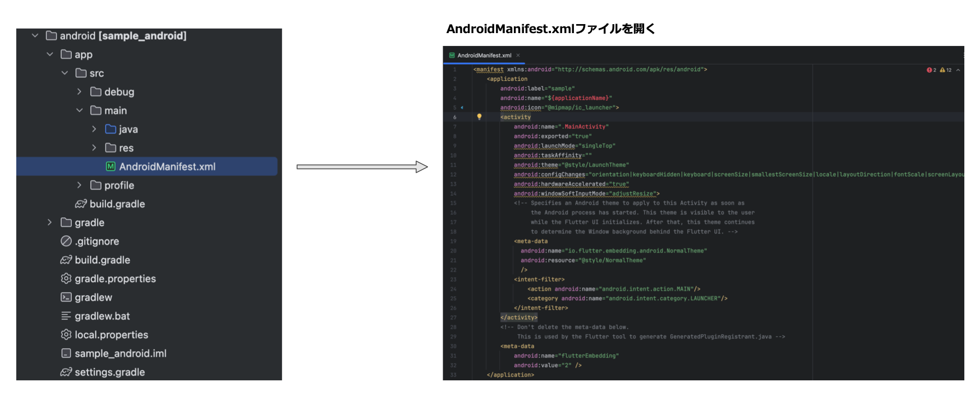
Task: Click the android.intent.category.LAUNCHER category line
Action: click(x=627, y=298)
